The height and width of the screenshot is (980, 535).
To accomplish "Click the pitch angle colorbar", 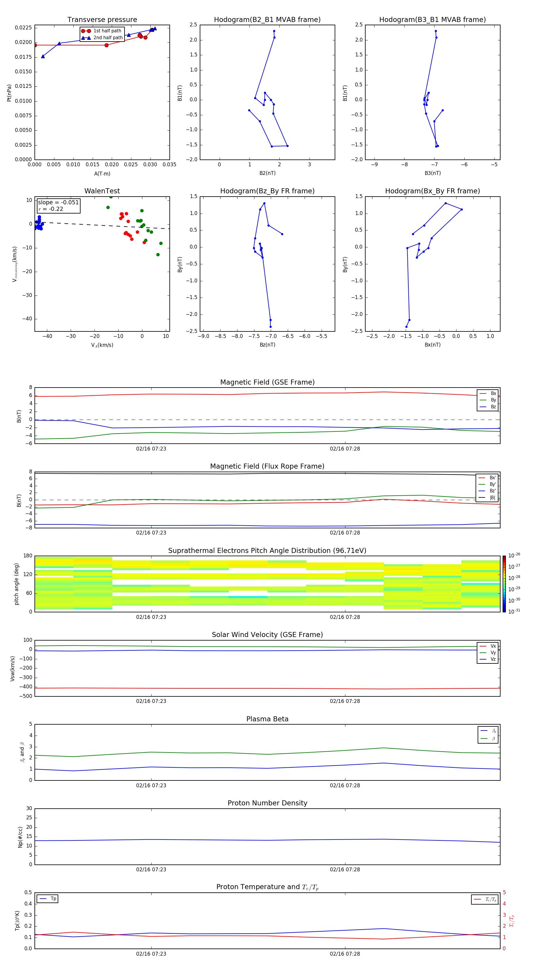I will click(504, 584).
